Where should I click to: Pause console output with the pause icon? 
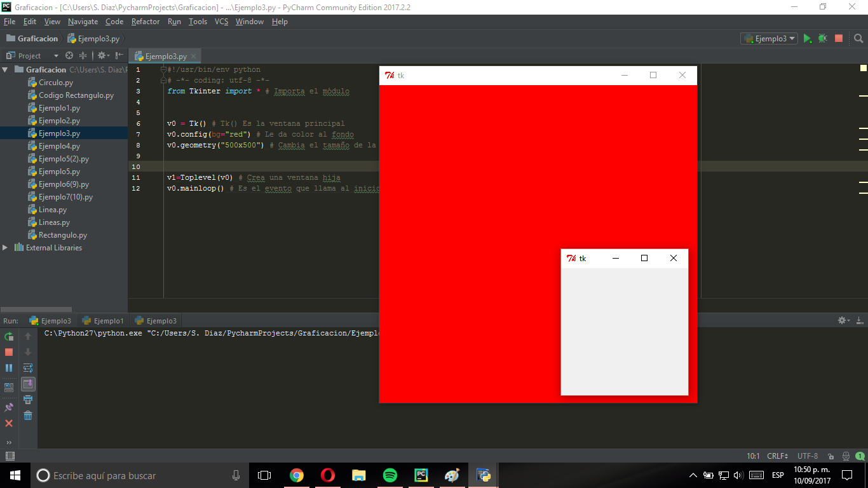(8, 367)
